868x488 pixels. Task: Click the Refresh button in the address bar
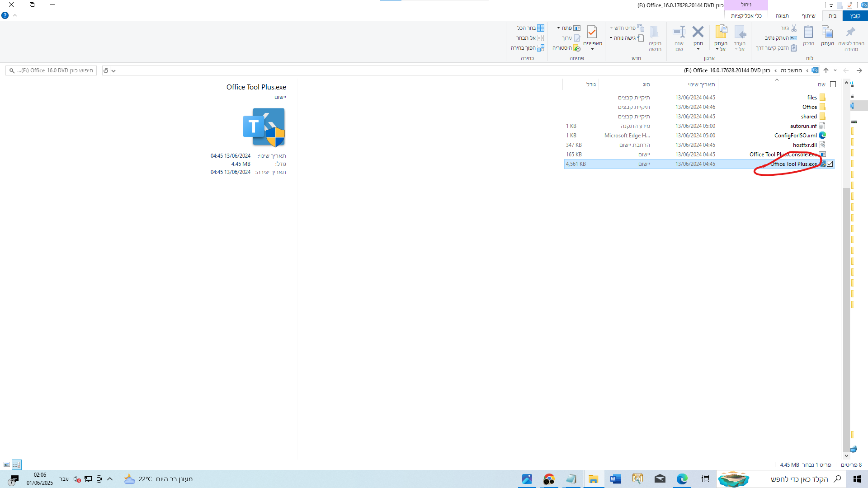pyautogui.click(x=106, y=70)
